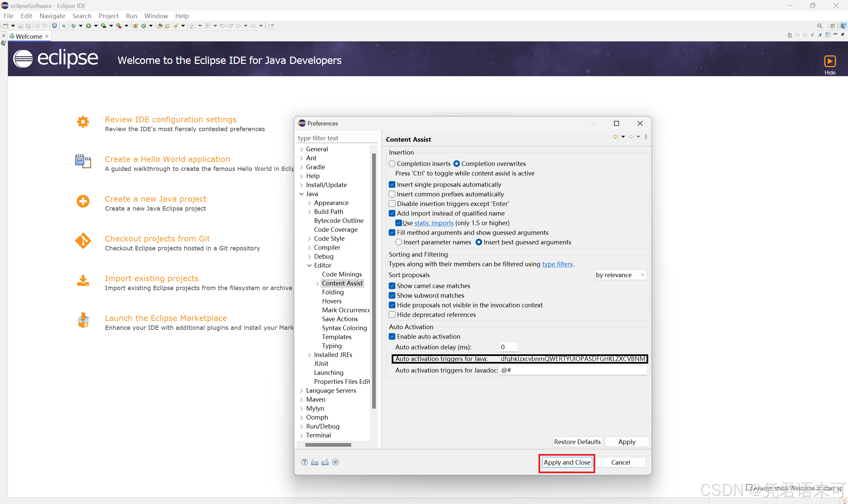
Task: Click the type filter text field
Action: point(337,138)
